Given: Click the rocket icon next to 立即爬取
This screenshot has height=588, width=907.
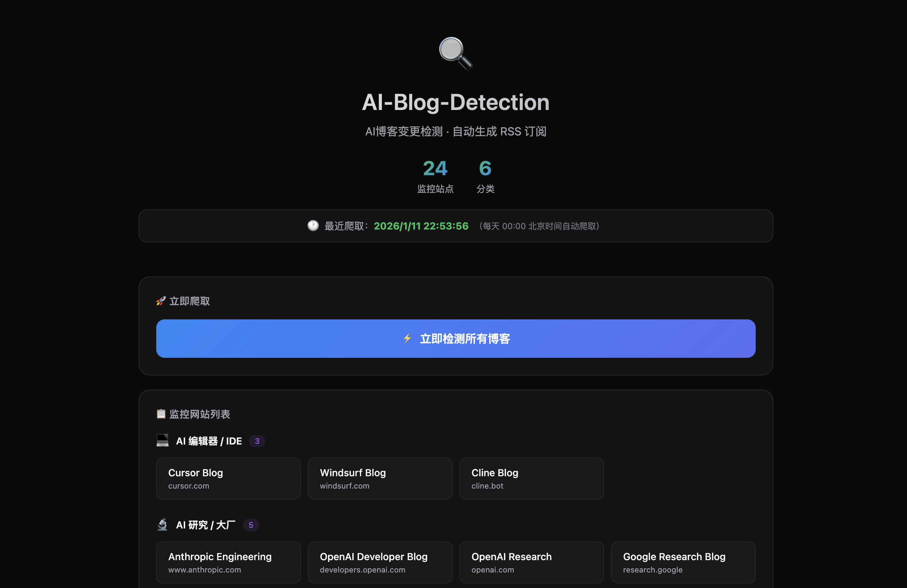Looking at the screenshot, I should click(161, 301).
